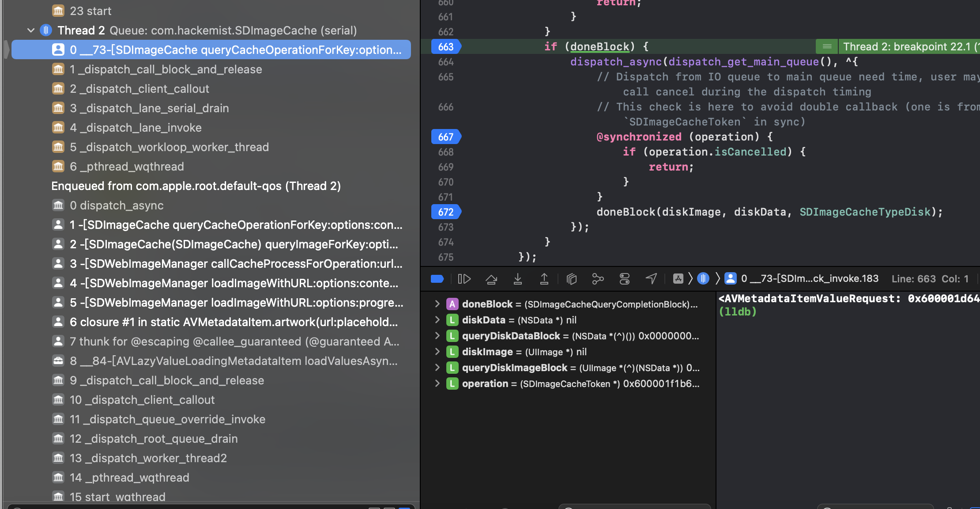Toggle the breakpoints activation button in debug bar
Image resolution: width=980 pixels, height=509 pixels.
(x=437, y=279)
